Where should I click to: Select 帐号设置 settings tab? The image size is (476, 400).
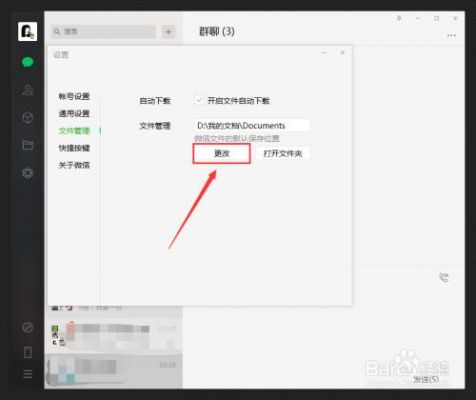tap(74, 97)
